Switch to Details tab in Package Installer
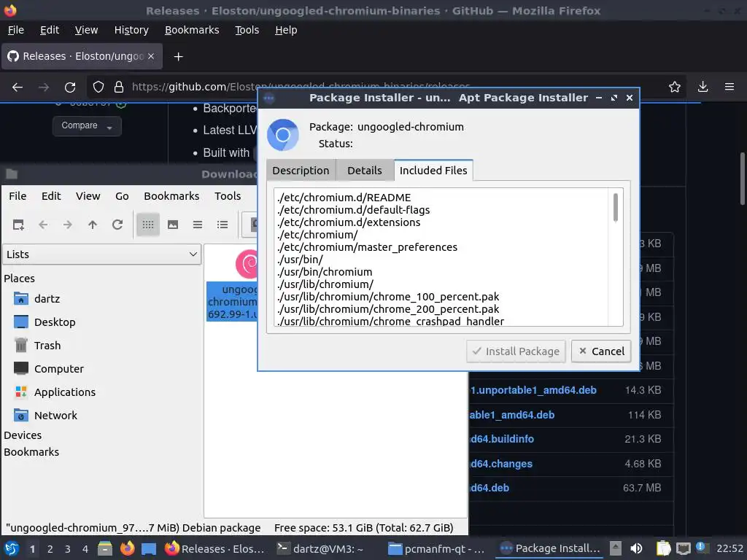Image resolution: width=747 pixels, height=560 pixels. [x=365, y=171]
